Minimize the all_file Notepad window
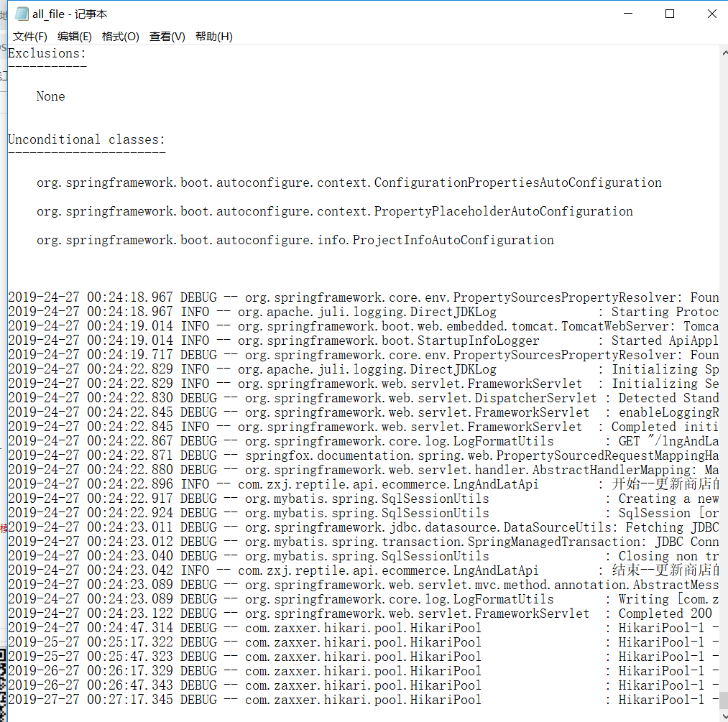This screenshot has height=722, width=728. [627, 13]
